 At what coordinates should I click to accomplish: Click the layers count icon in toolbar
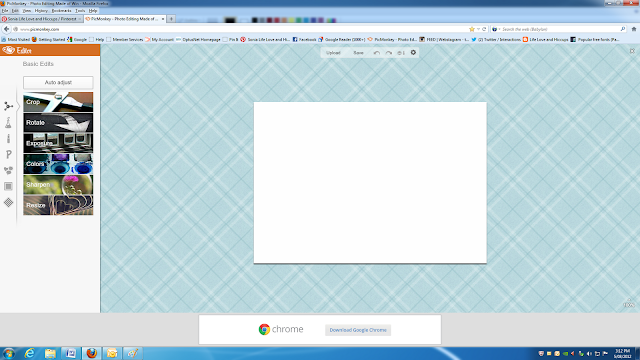click(x=401, y=53)
